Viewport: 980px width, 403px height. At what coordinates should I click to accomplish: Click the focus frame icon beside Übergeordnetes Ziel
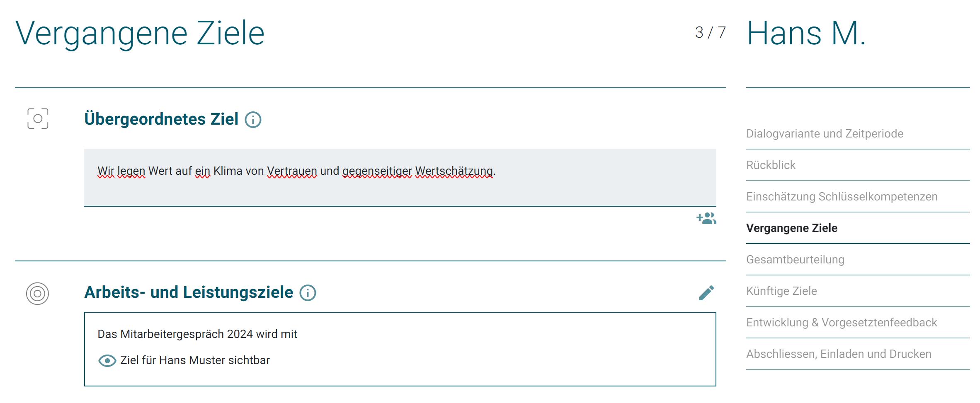click(x=38, y=119)
